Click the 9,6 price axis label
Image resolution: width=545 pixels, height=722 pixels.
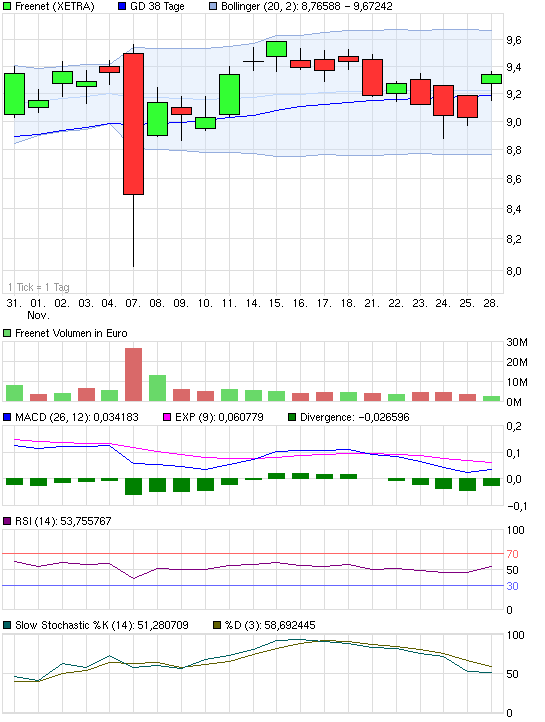click(x=514, y=41)
